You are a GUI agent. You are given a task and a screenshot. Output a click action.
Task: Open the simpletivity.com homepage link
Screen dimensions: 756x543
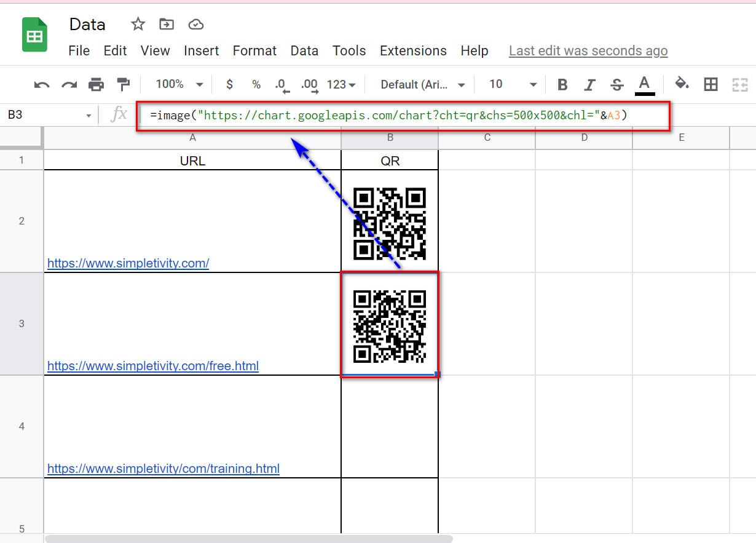128,263
